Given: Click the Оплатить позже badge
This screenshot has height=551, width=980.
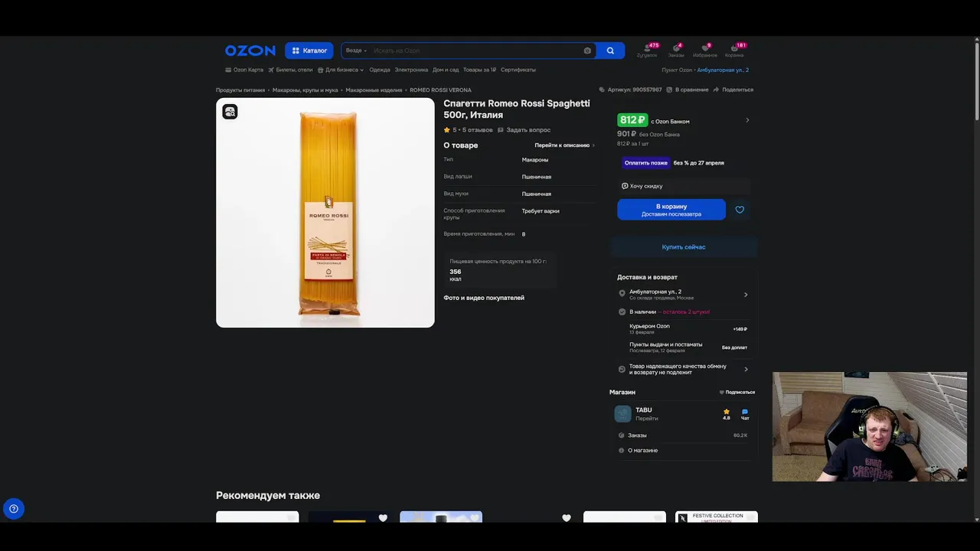Looking at the screenshot, I should (645, 163).
